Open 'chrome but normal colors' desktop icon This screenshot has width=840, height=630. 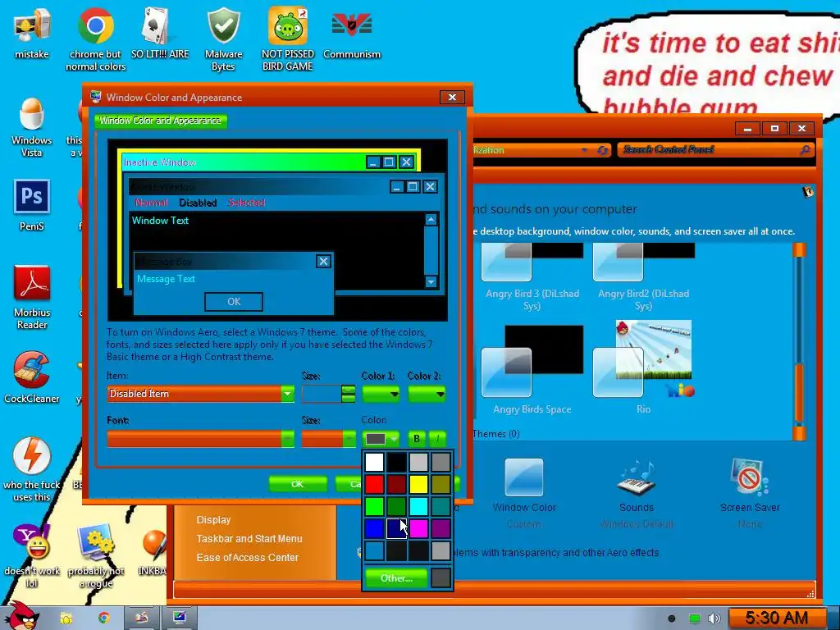pyautogui.click(x=95, y=39)
